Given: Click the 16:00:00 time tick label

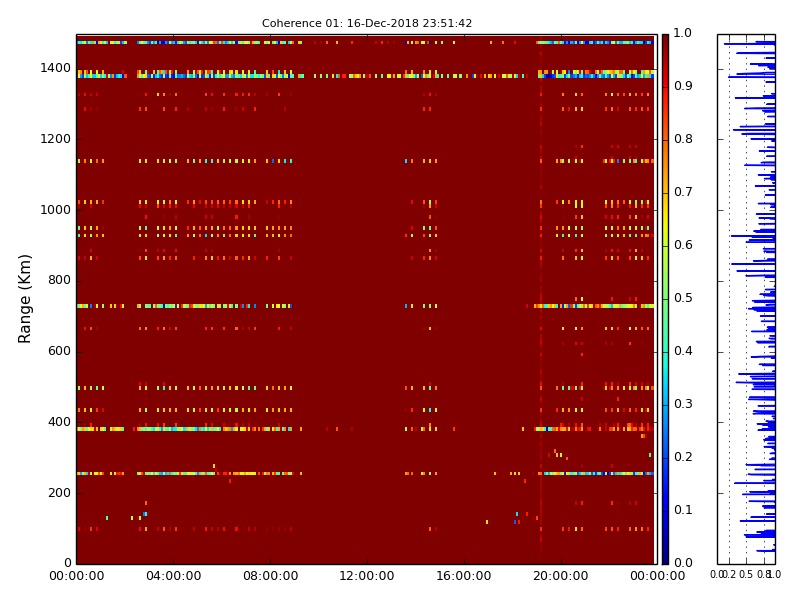Looking at the screenshot, I should coord(464,576).
